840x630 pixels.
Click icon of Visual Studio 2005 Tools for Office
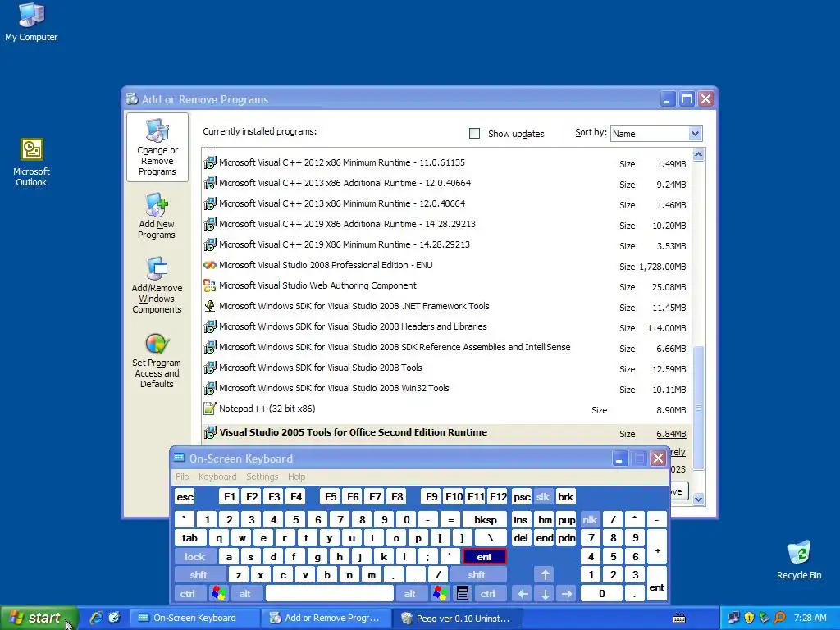(x=210, y=432)
